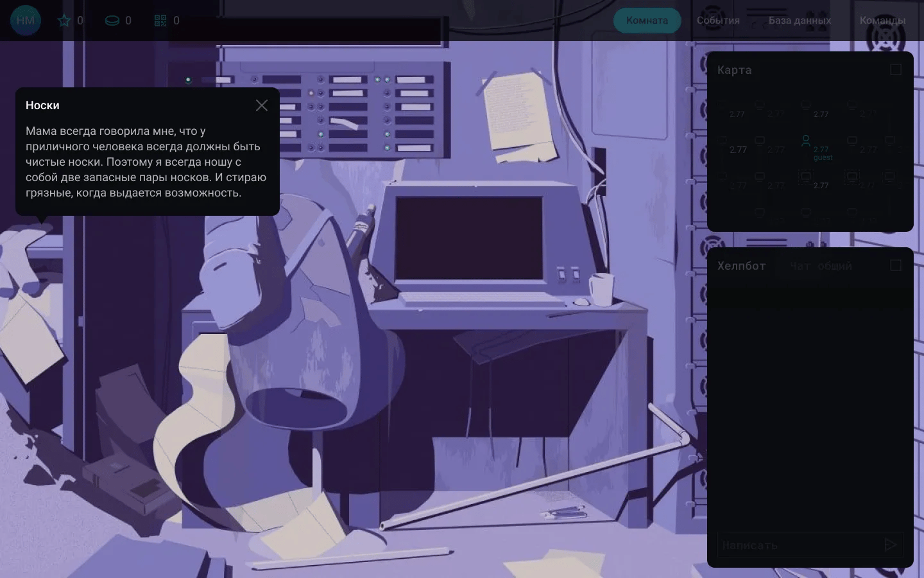Toggle the Карта panel square checkbox
924x578 pixels.
[896, 69]
